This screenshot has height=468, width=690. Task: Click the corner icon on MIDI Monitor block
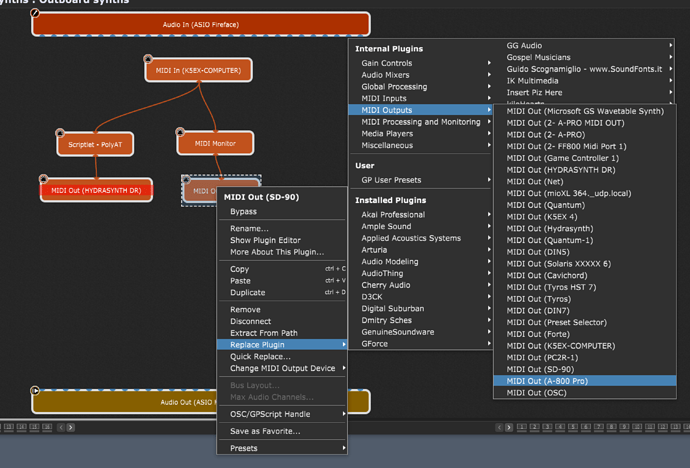pyautogui.click(x=180, y=132)
